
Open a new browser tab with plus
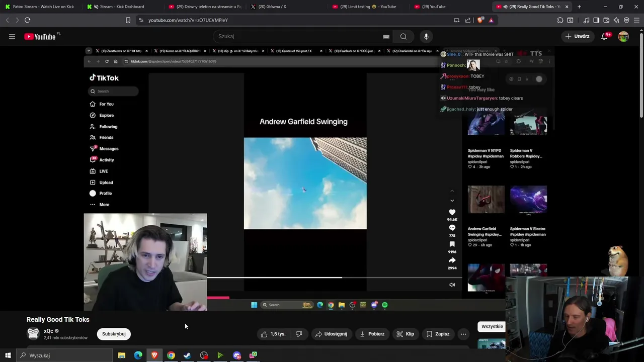point(579,7)
